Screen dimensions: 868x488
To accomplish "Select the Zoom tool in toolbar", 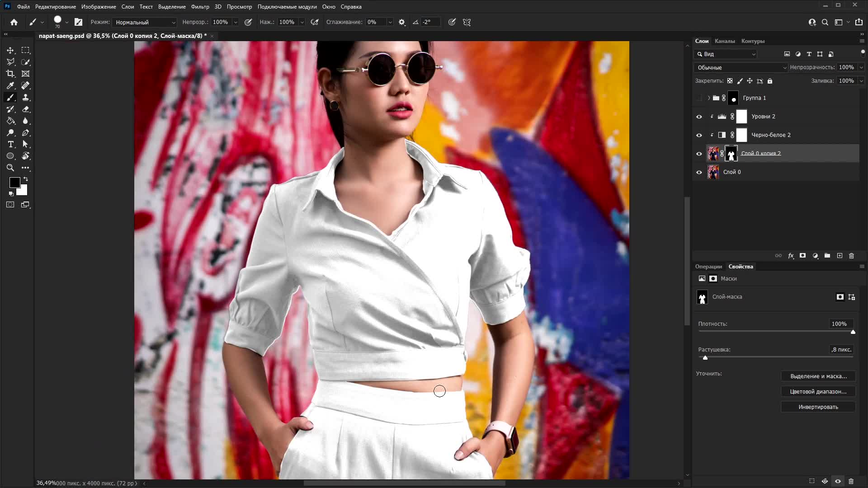I will pyautogui.click(x=10, y=168).
